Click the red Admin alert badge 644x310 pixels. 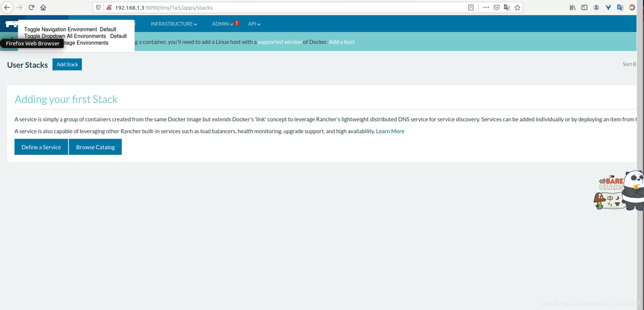coord(237,23)
